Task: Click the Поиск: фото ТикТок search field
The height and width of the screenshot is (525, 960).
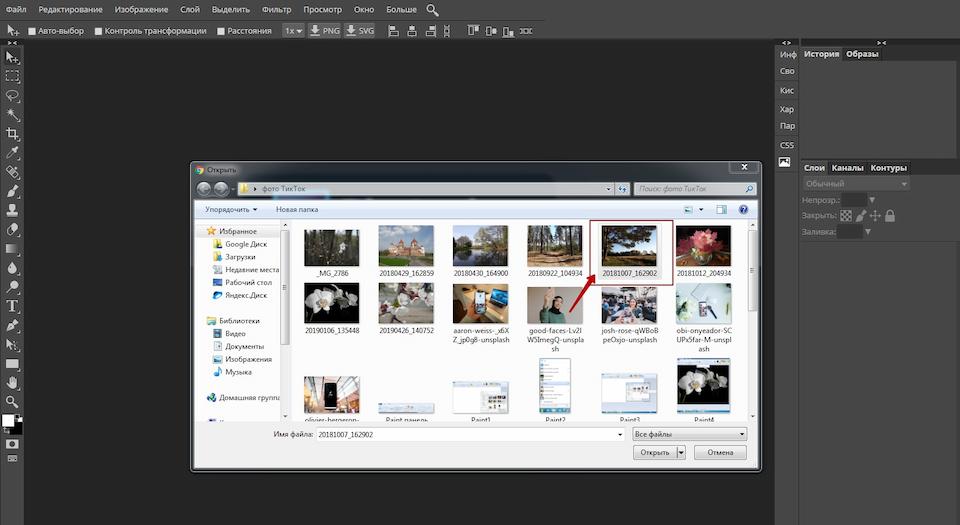Action: pyautogui.click(x=695, y=189)
